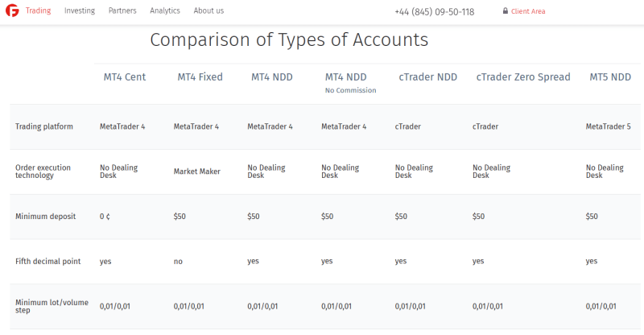Click the phone number +44 (845) 09-50-118

pos(435,12)
